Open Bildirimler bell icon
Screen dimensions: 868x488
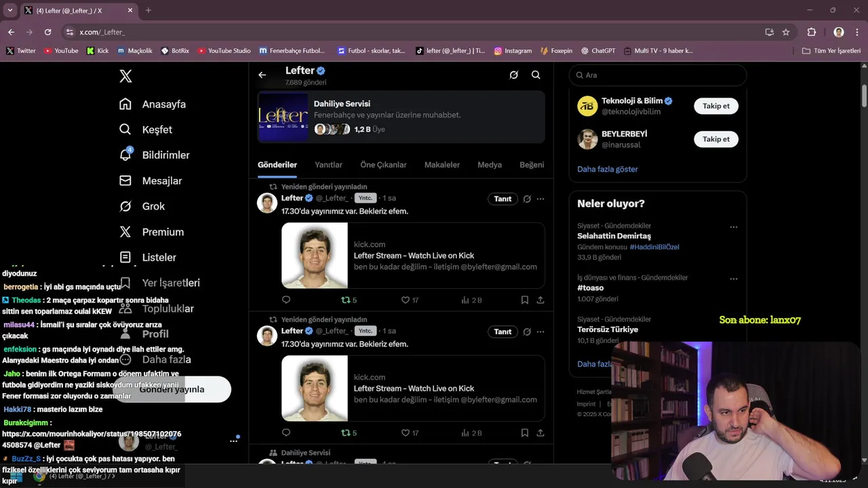(x=125, y=155)
